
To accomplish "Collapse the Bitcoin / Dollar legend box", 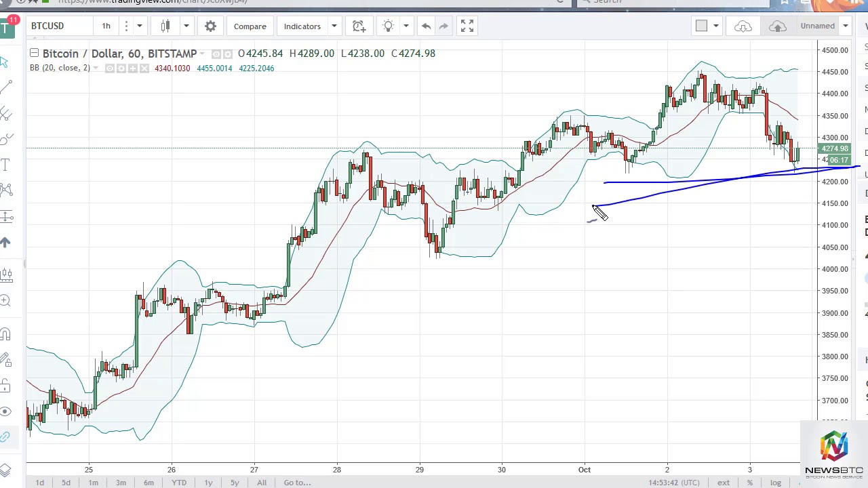I will click(34, 53).
